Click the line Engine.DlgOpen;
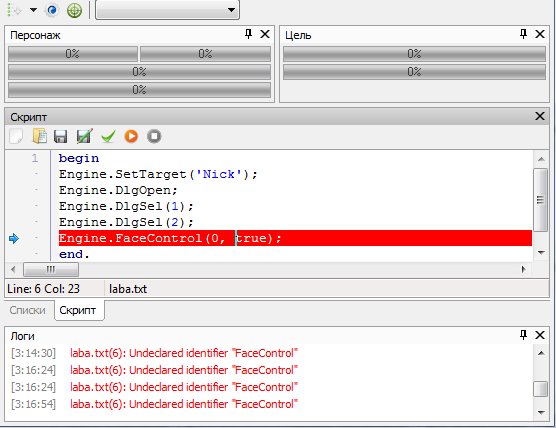 click(118, 190)
